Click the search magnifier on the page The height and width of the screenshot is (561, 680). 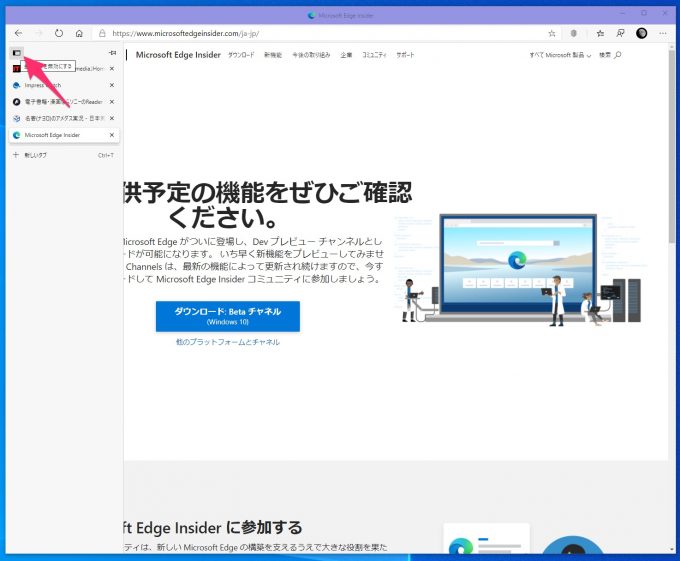tap(618, 55)
